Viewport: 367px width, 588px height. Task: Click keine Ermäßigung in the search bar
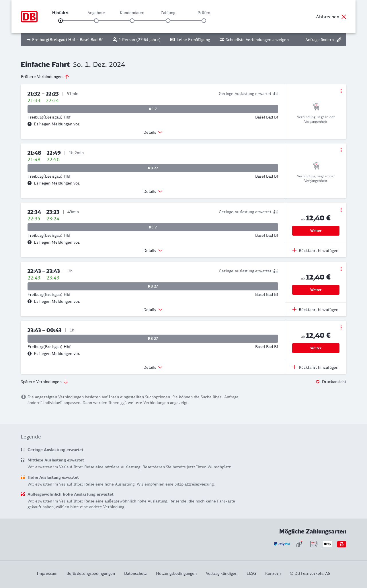click(x=190, y=40)
